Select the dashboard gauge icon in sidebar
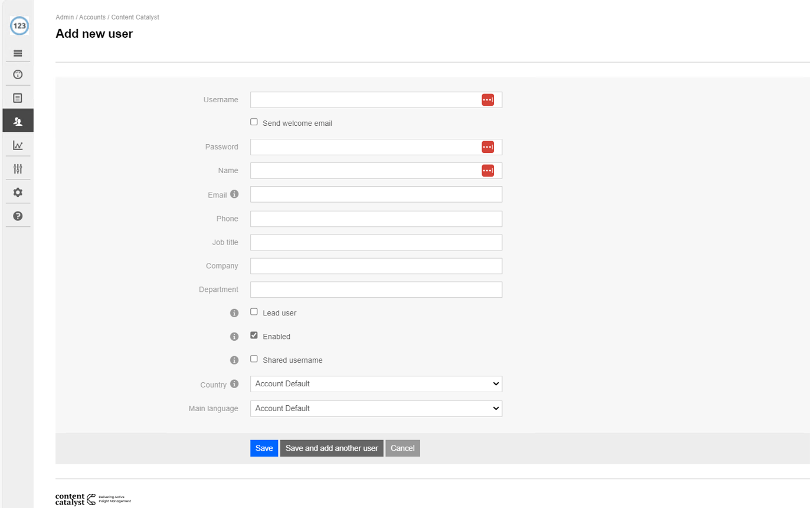Screen dimensions: 812x508 click(x=18, y=73)
